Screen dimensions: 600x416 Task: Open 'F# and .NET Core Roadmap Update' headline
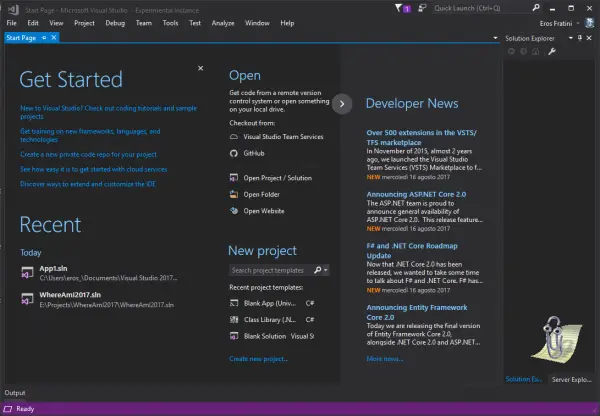click(x=412, y=250)
